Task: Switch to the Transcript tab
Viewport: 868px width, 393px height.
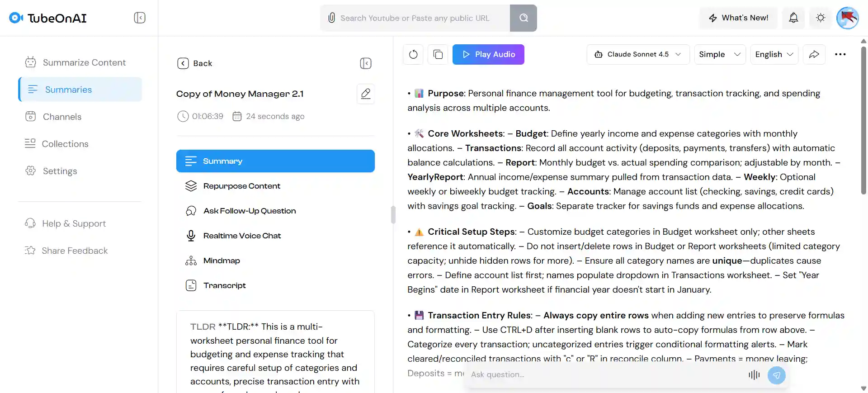Action: coord(224,285)
